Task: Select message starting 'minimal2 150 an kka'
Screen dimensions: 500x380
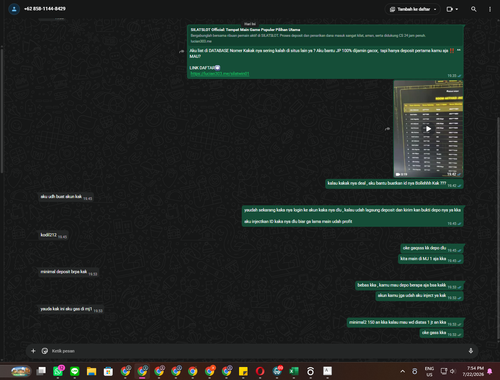Action: [x=405, y=323]
